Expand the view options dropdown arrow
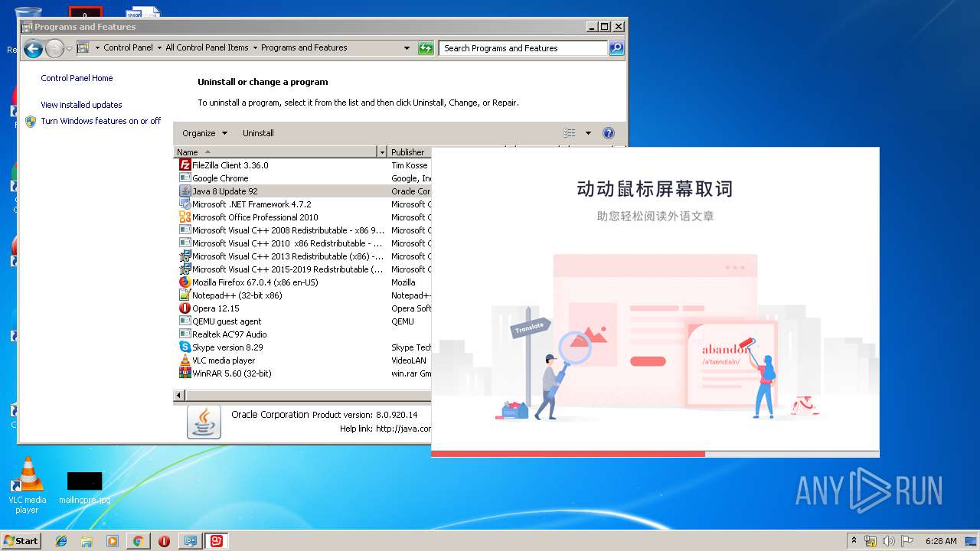Image resolution: width=980 pixels, height=551 pixels. coord(588,133)
